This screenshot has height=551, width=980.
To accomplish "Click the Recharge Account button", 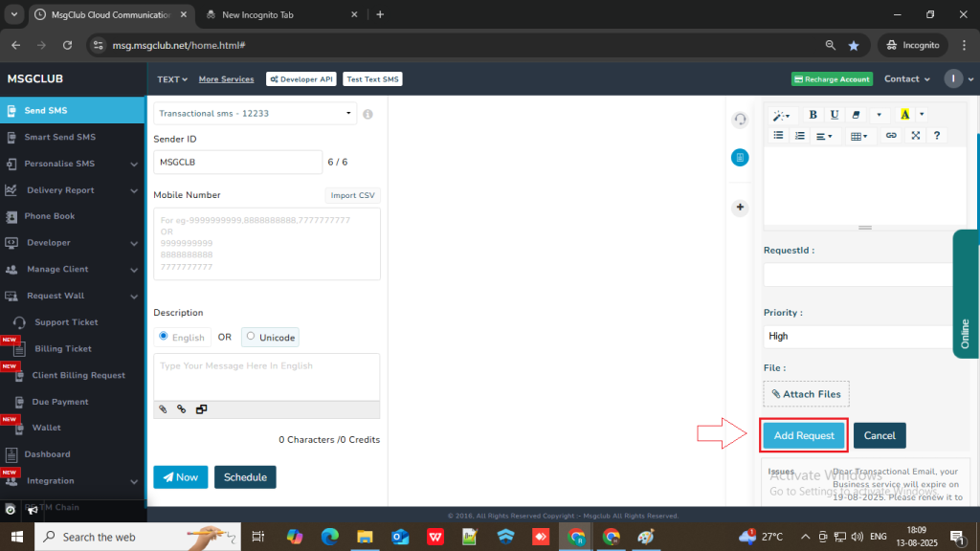I will 832,79.
